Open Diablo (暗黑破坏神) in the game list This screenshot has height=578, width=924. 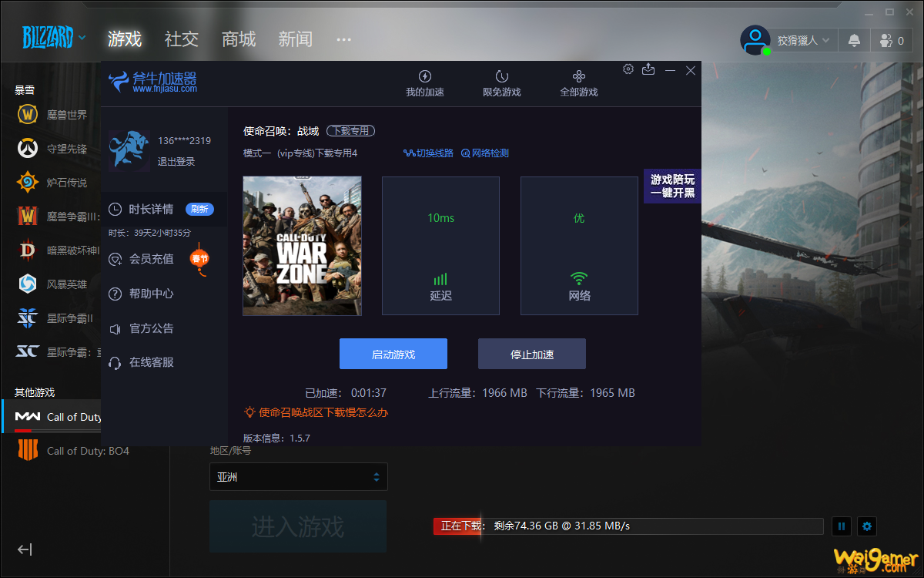pyautogui.click(x=59, y=250)
